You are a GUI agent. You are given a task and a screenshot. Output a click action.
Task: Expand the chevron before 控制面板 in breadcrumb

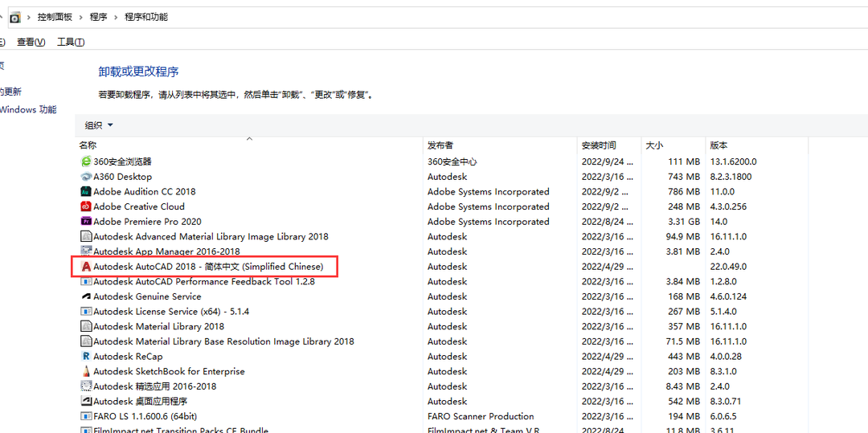pos(28,17)
